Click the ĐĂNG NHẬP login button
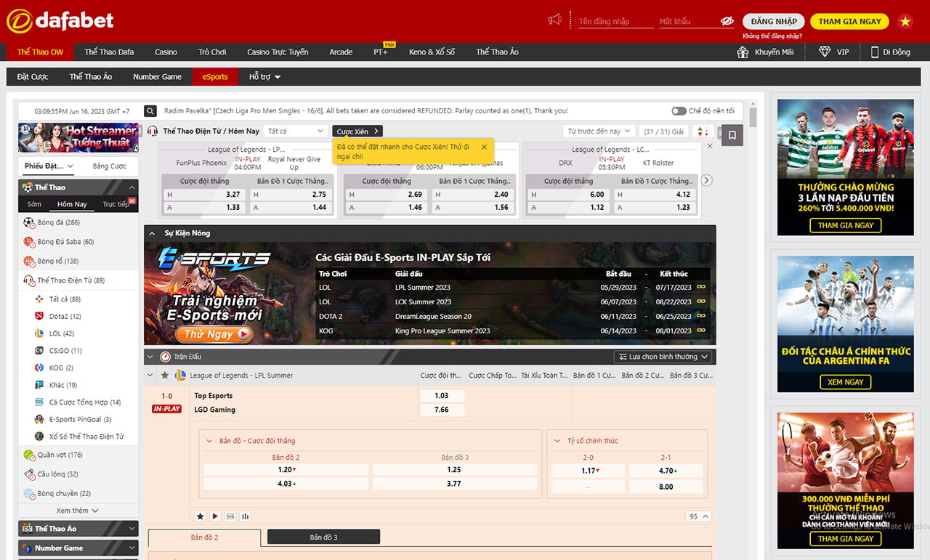Screen dimensions: 930x560 [774, 21]
